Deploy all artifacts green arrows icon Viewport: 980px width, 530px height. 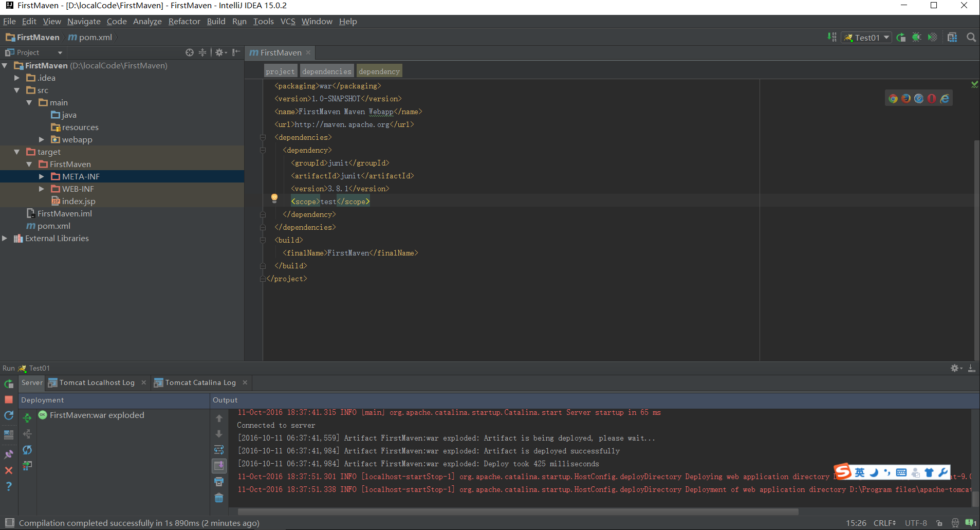(27, 418)
